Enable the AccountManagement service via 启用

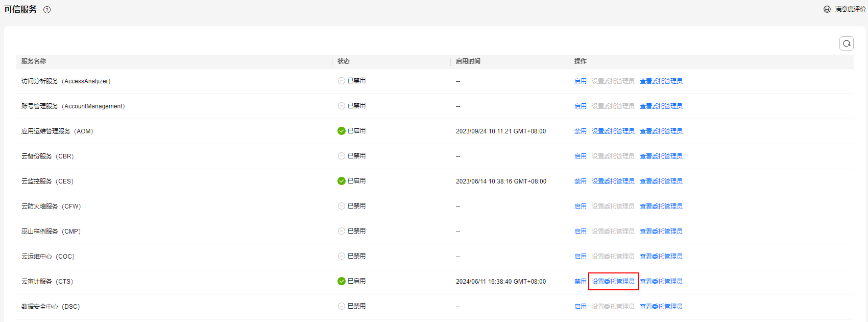[580, 106]
